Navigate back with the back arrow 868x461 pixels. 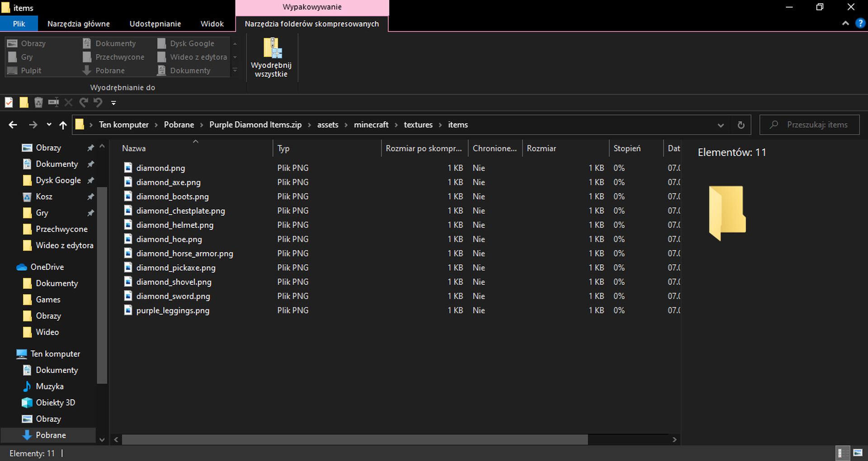[x=13, y=125]
